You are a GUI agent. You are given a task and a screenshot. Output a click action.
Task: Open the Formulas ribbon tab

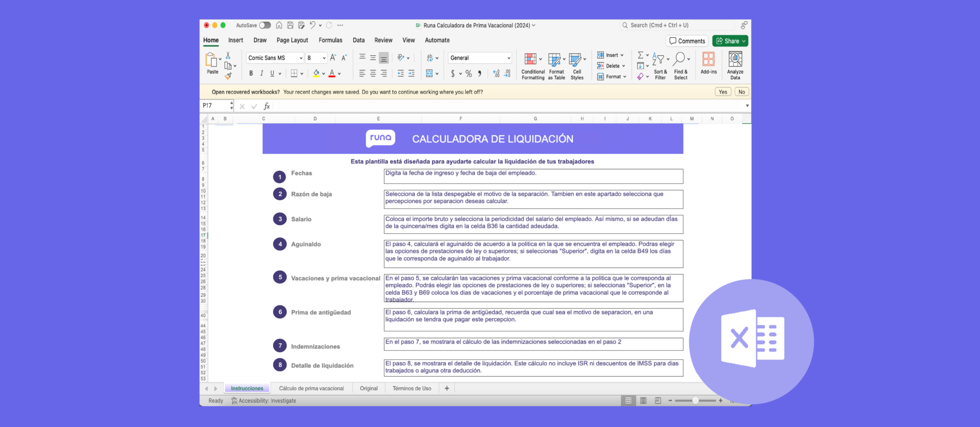pyautogui.click(x=330, y=40)
